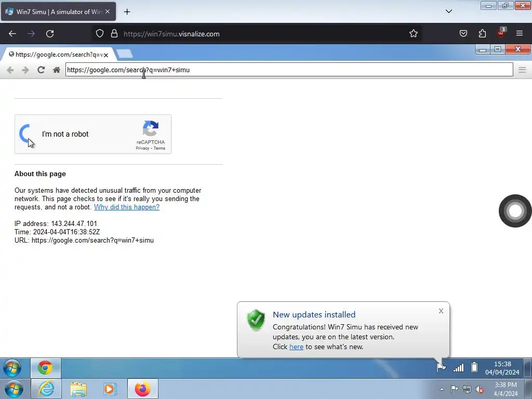
Task: Reload the Firefox page
Action: point(50,34)
